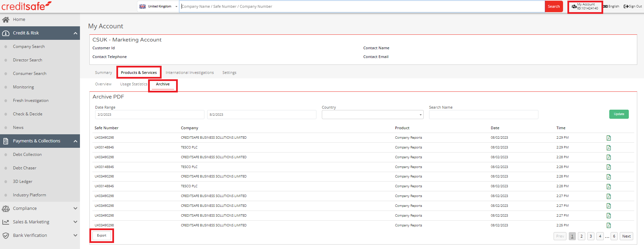The width and height of the screenshot is (644, 249).
Task: Open My Account via the people icon
Action: pyautogui.click(x=574, y=6)
